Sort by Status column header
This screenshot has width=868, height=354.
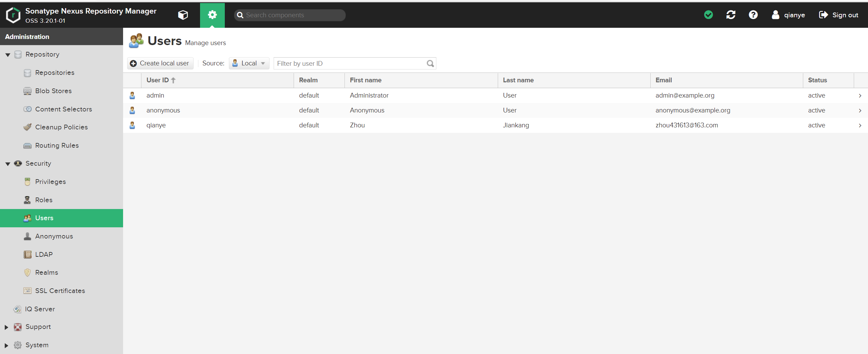click(828, 80)
